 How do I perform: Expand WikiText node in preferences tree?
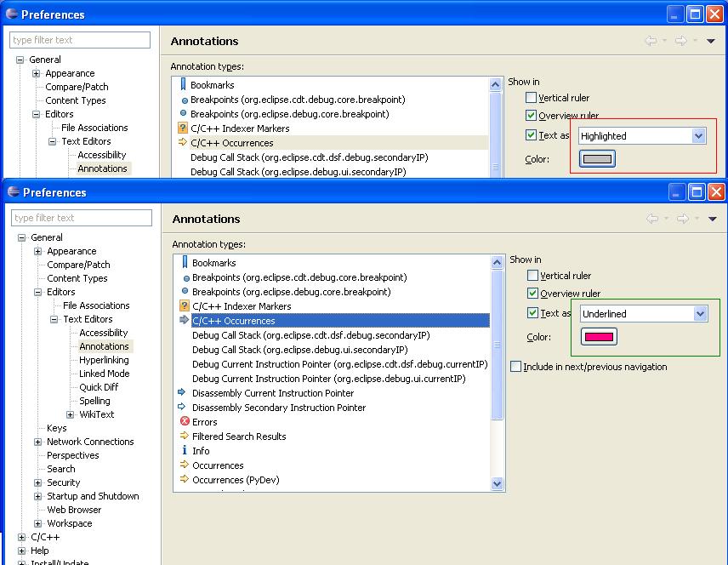(70, 414)
